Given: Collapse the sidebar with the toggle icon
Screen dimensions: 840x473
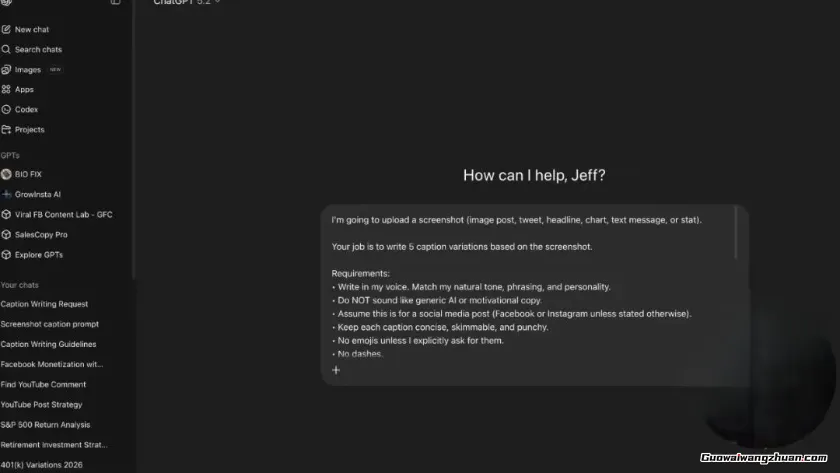Looking at the screenshot, I should (115, 3).
